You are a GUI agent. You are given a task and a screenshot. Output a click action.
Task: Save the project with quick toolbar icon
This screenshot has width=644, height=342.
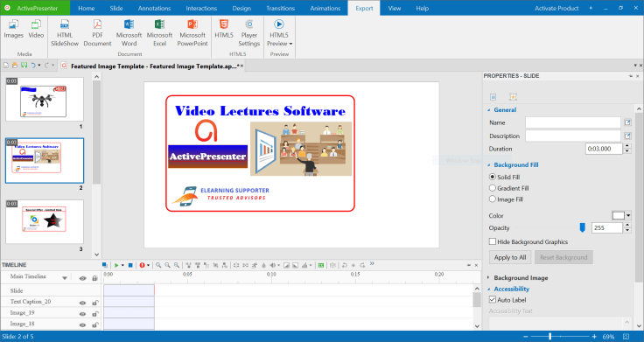(x=24, y=66)
